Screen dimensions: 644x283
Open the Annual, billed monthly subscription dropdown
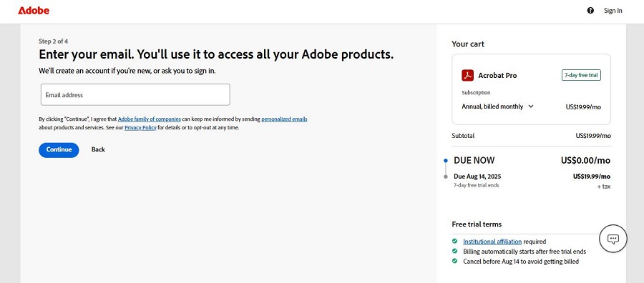(x=497, y=106)
